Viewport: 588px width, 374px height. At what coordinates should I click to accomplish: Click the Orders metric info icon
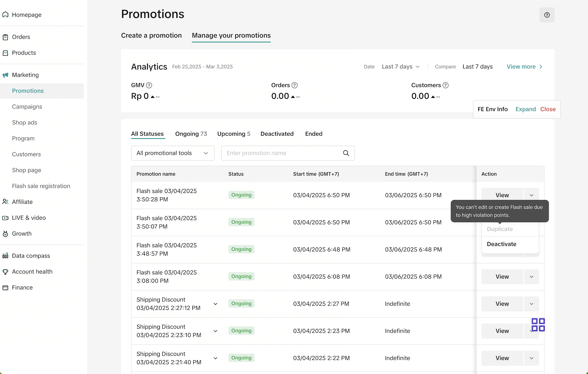tap(294, 85)
